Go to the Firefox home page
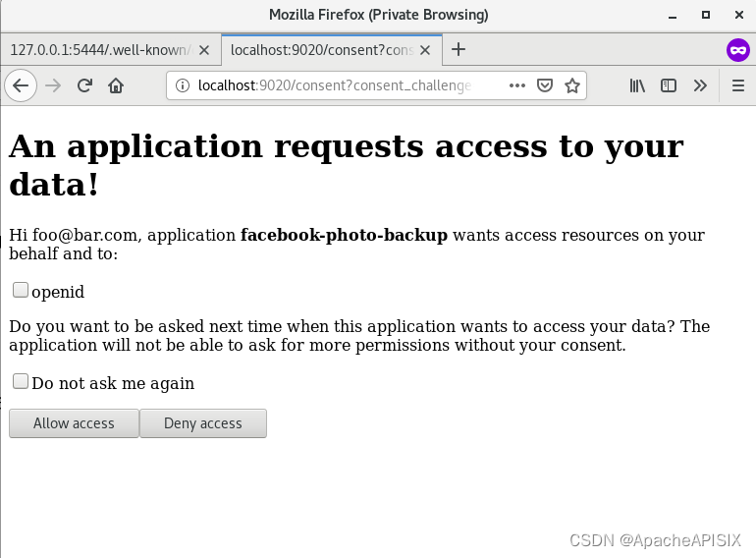 (x=116, y=85)
